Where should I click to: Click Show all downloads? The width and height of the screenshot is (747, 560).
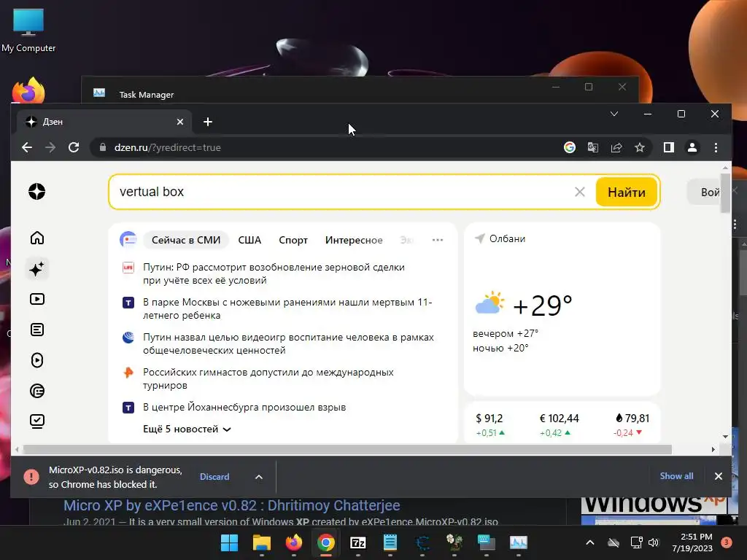(x=676, y=475)
